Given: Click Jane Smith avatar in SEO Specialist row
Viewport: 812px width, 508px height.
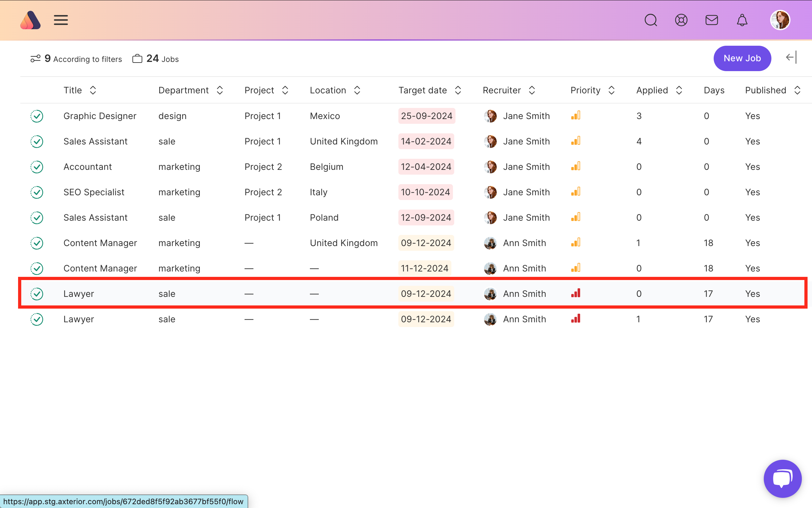Looking at the screenshot, I should pos(490,192).
